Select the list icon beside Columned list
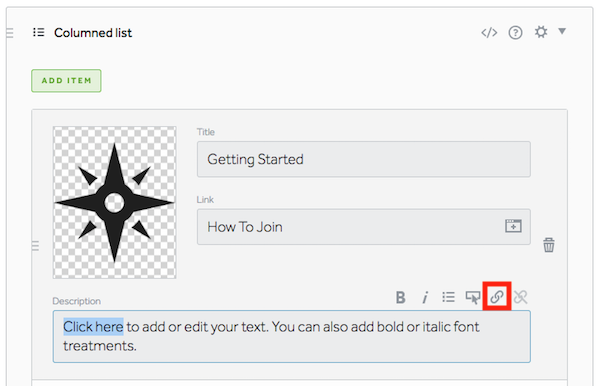Viewport: 600px width, 386px height. tap(38, 32)
